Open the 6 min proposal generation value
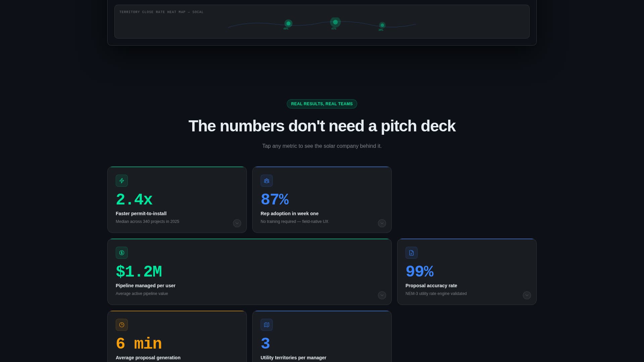This screenshot has height=362, width=644. (139, 344)
